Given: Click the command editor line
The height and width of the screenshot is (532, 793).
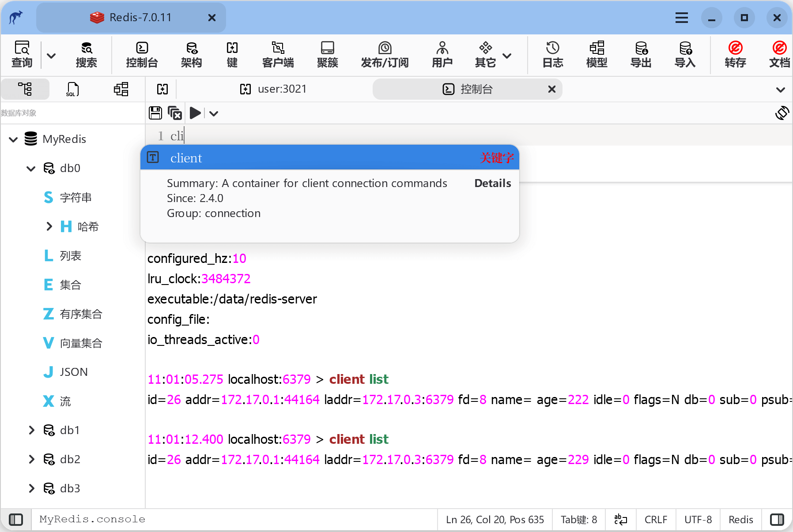Looking at the screenshot, I should (x=469, y=135).
